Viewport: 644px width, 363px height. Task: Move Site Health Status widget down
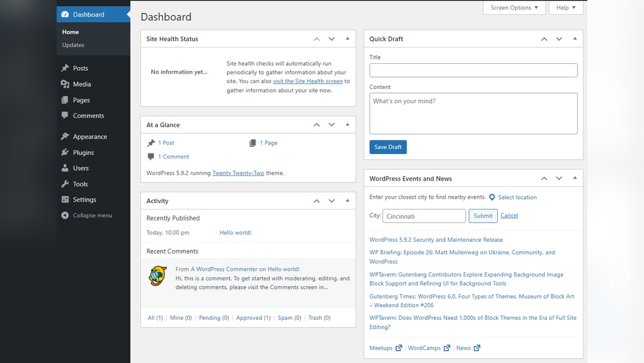tap(332, 39)
